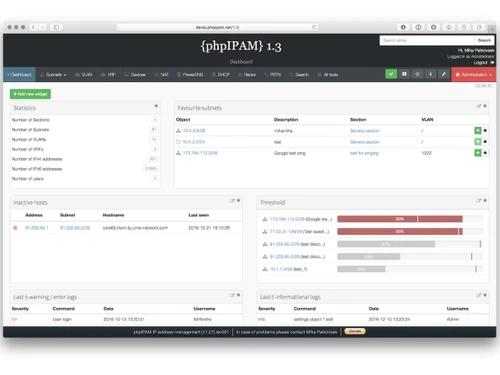Click the 10.1.1.0/29 subnet usage bar

coord(410,269)
